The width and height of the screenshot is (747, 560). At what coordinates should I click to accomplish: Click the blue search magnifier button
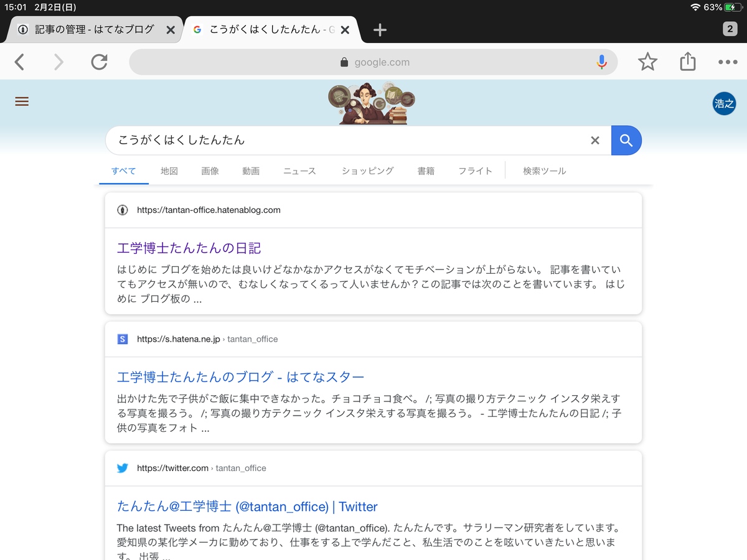point(626,141)
